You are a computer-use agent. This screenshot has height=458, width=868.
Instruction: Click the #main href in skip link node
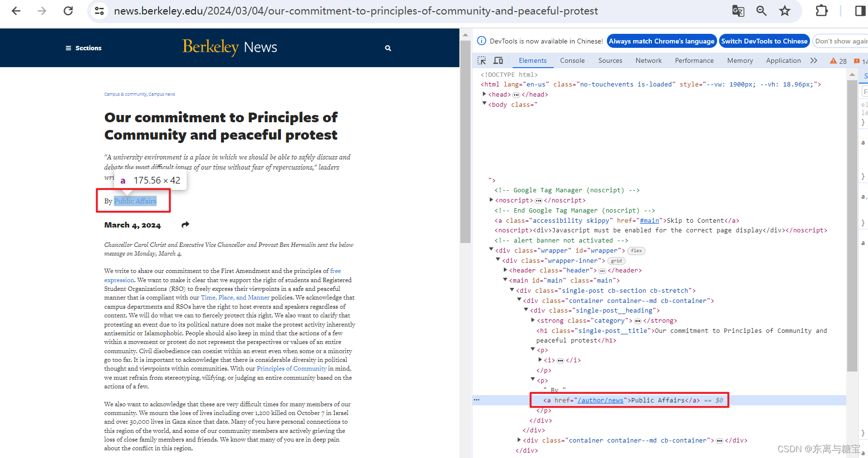[649, 221]
